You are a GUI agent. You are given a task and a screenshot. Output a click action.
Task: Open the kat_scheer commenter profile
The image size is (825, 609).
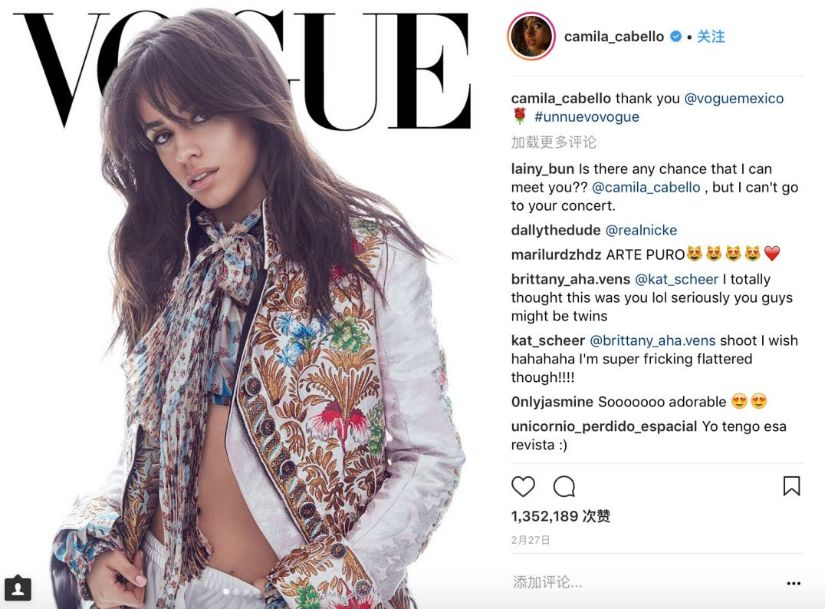548,341
